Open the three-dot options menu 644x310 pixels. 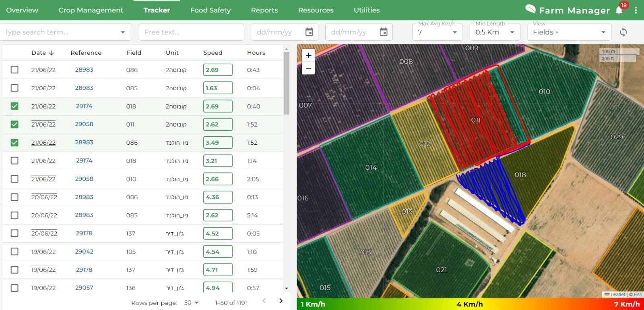click(636, 10)
